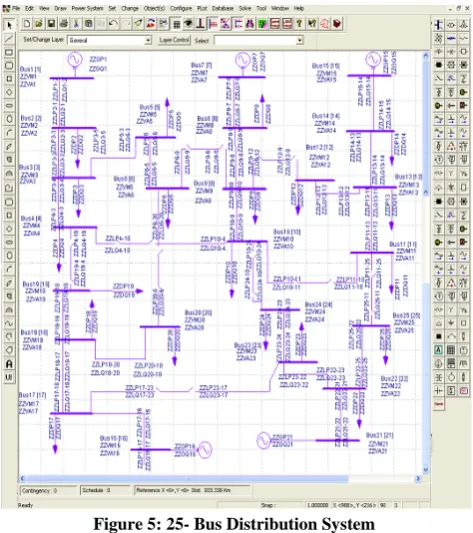Viewport: 473px width, 533px height.
Task: Click the red book icon in toolbar
Action: [337, 23]
